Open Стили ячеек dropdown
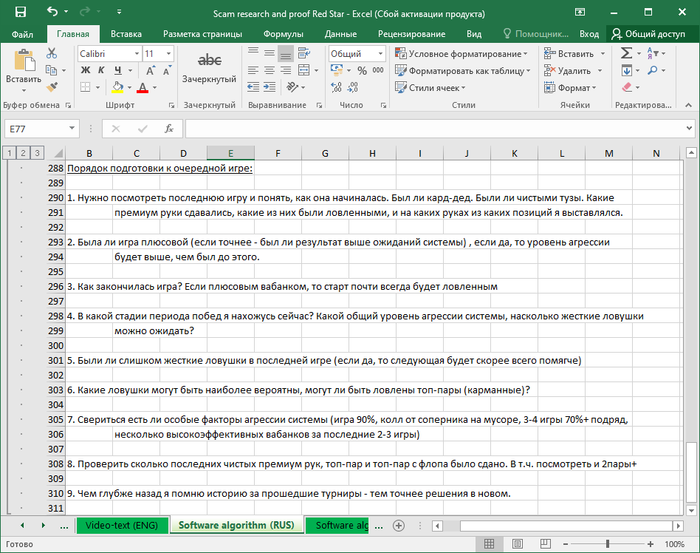700x553 pixels. [430, 87]
